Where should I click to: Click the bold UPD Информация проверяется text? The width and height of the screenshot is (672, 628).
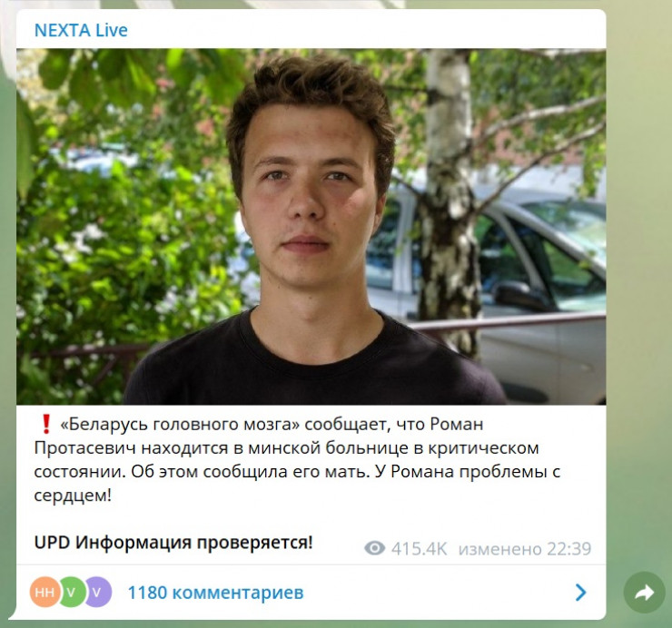[x=173, y=543]
